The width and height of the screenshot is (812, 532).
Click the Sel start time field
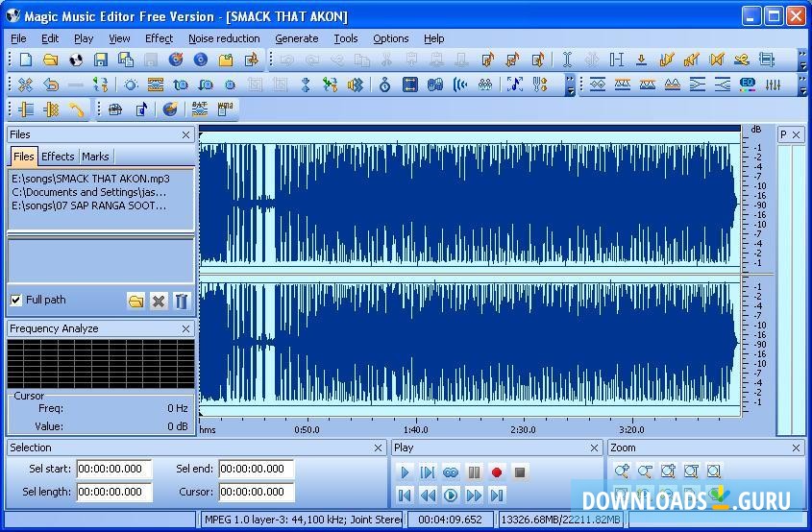tap(114, 470)
